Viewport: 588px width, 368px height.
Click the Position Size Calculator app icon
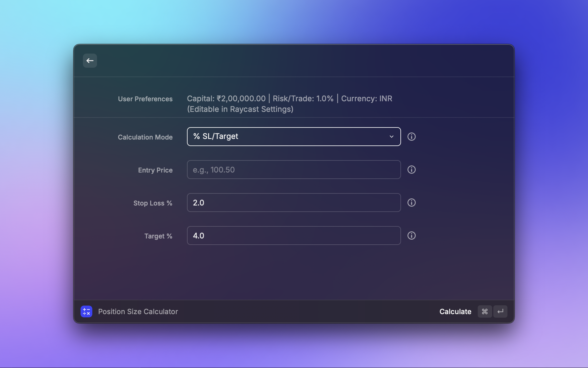click(x=86, y=311)
